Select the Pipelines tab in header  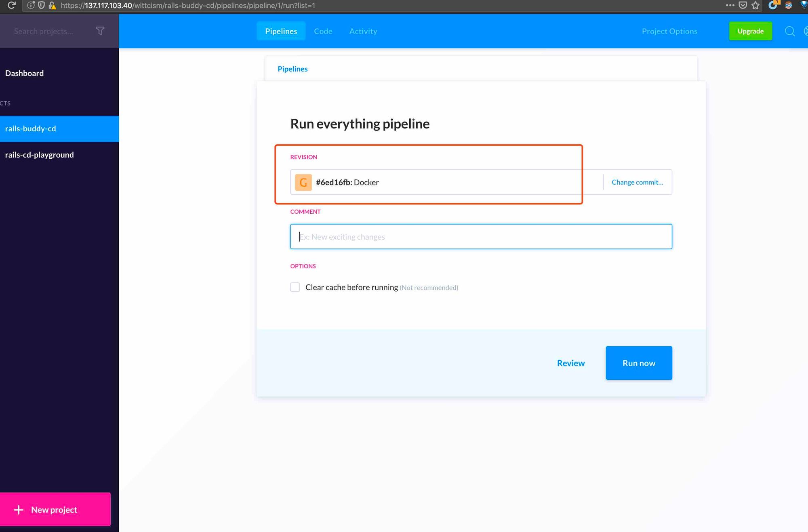(281, 31)
